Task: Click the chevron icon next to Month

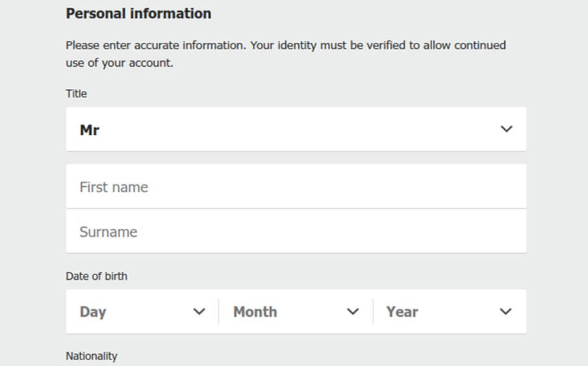Action: [353, 311]
